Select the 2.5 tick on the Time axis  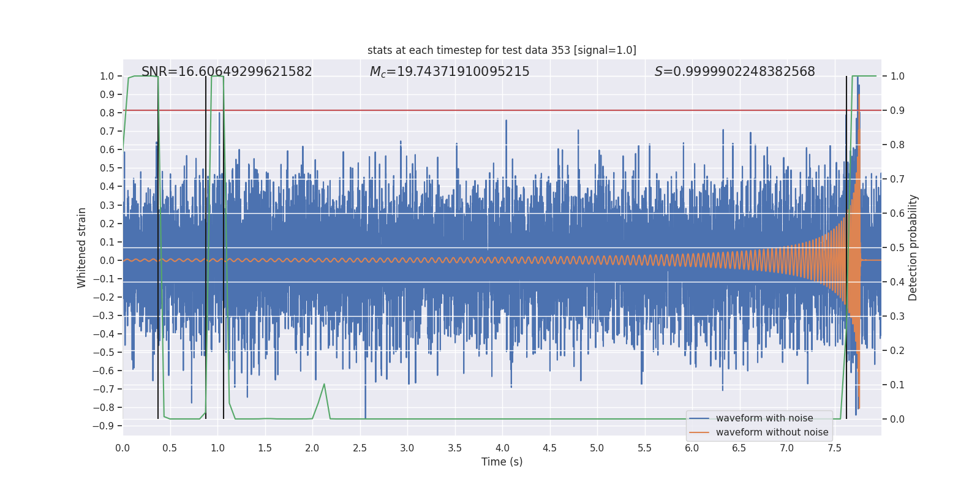[x=360, y=448]
